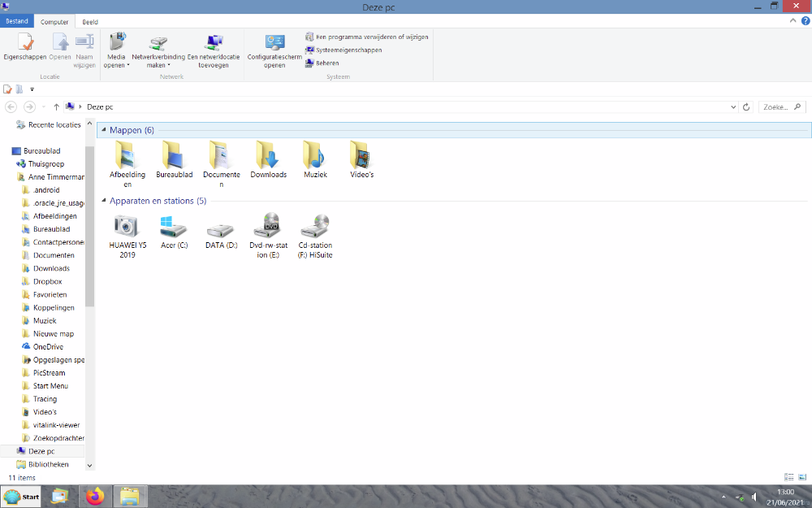Click the Start button on taskbar
Screen dimensions: 812x508
pos(22,496)
